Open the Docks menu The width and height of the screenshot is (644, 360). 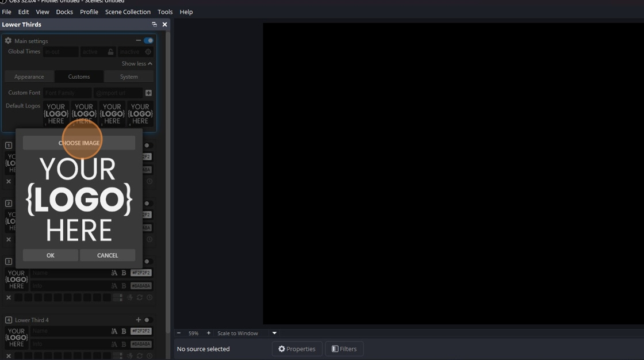pyautogui.click(x=64, y=12)
